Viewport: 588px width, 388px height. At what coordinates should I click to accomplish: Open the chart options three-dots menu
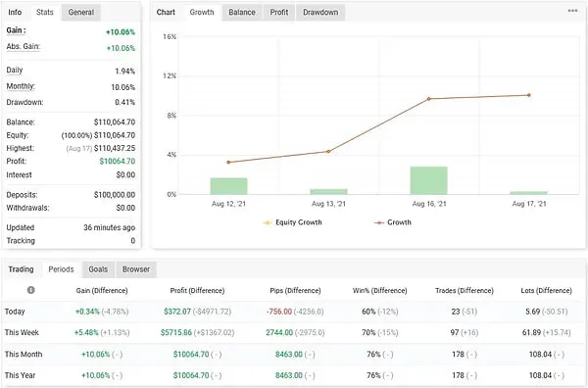pyautogui.click(x=572, y=11)
